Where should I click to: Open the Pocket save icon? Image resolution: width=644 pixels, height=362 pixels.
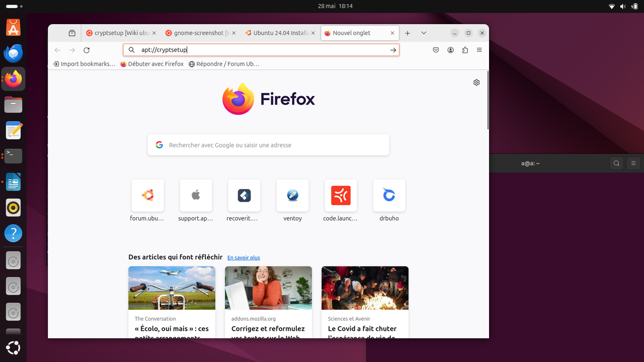point(436,50)
